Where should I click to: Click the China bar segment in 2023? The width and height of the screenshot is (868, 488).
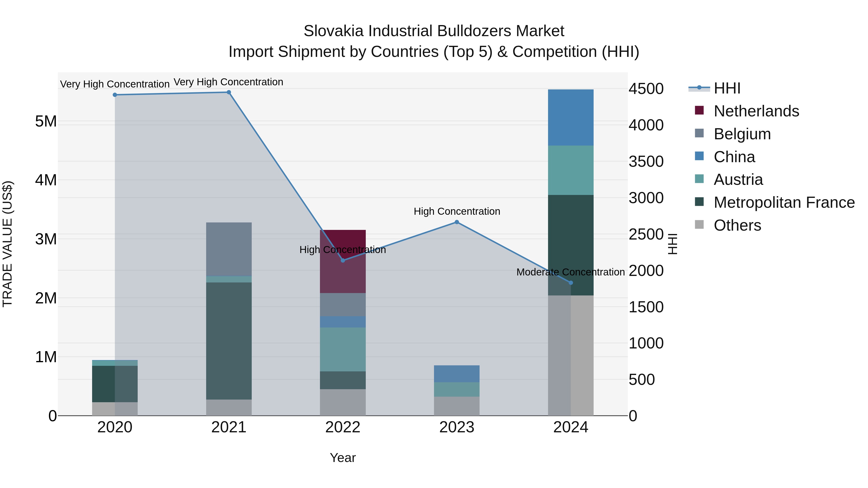click(x=457, y=374)
